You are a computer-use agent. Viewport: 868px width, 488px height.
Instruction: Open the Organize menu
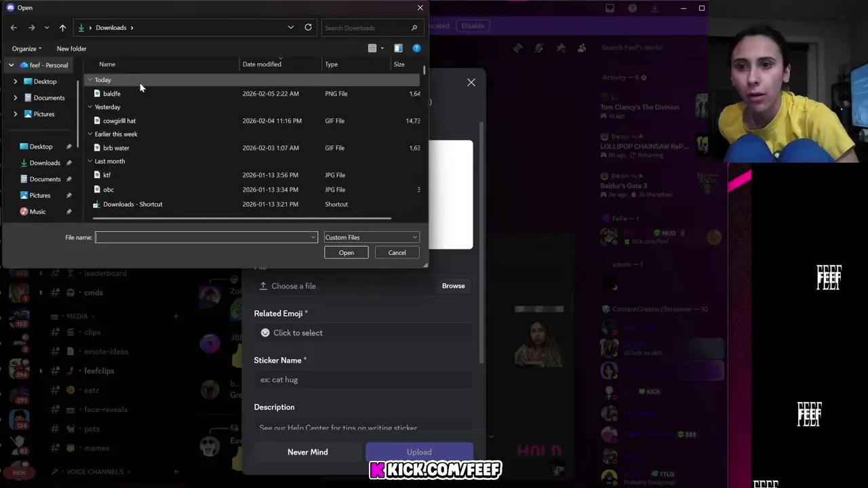[x=26, y=49]
